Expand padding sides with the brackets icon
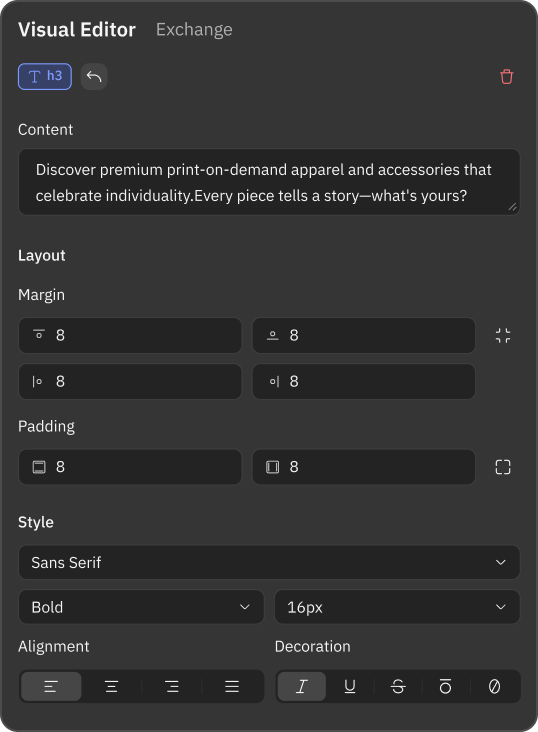 (503, 467)
